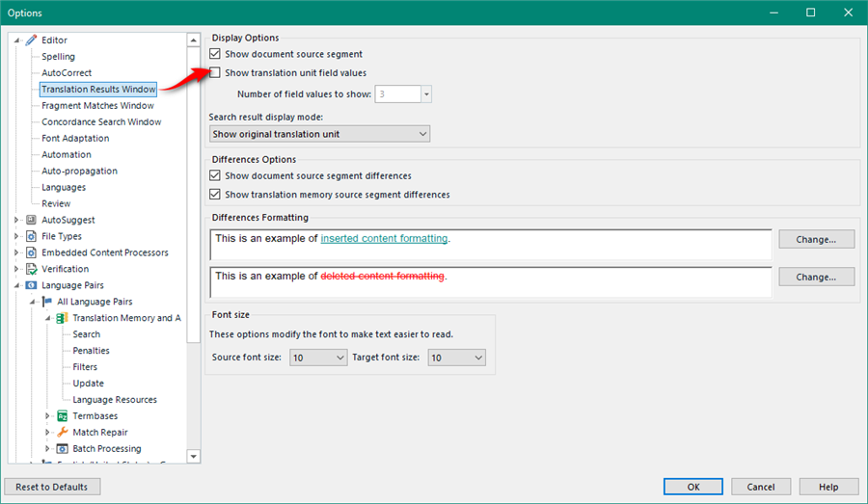
Task: Select Update in the tree
Action: tap(88, 383)
